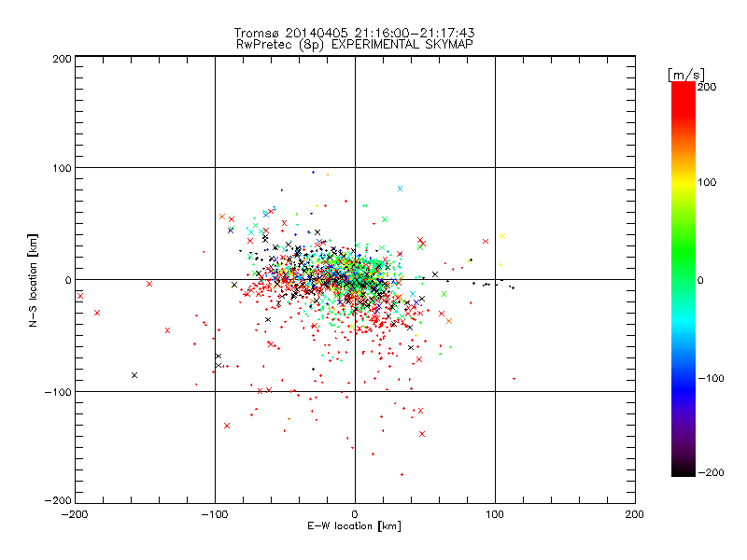The image size is (747, 560).
Task: Click the '[m/s]' colorbar unit label
Action: pyautogui.click(x=686, y=75)
